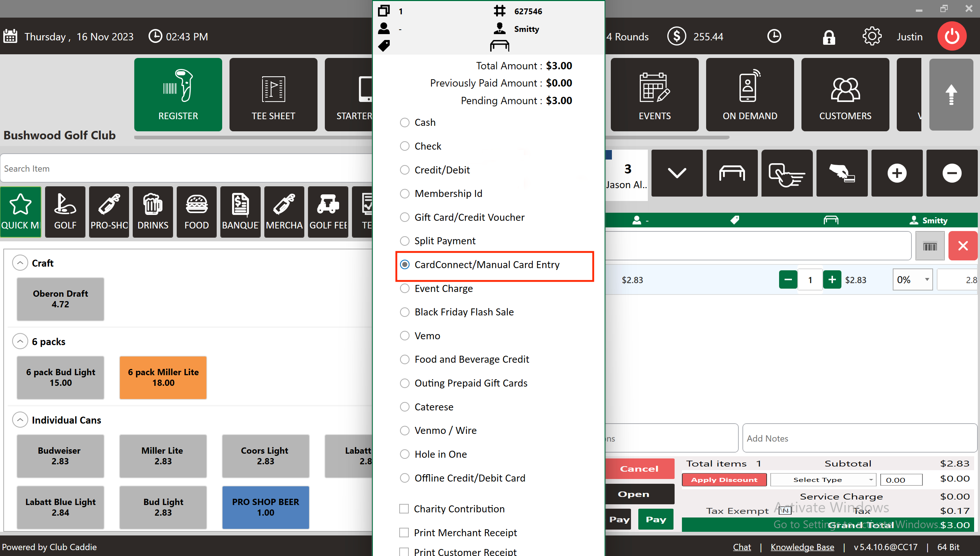Click the barcode scan icon button
Screen dimensions: 980x556
tap(930, 246)
